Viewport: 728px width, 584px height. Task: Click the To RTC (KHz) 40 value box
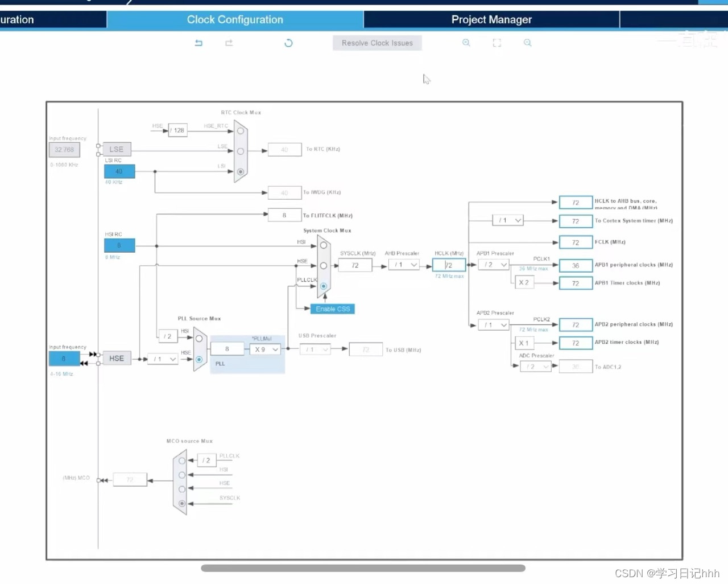284,150
